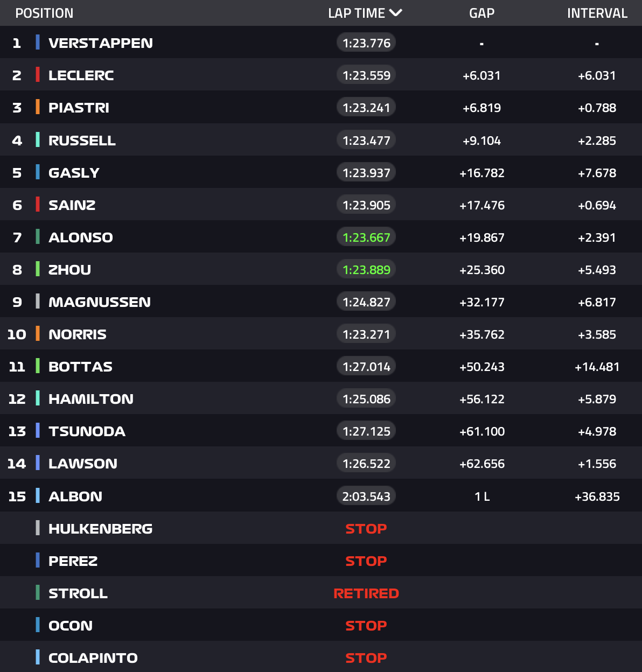Click Zhou's green lap time 1:23.889

(366, 270)
